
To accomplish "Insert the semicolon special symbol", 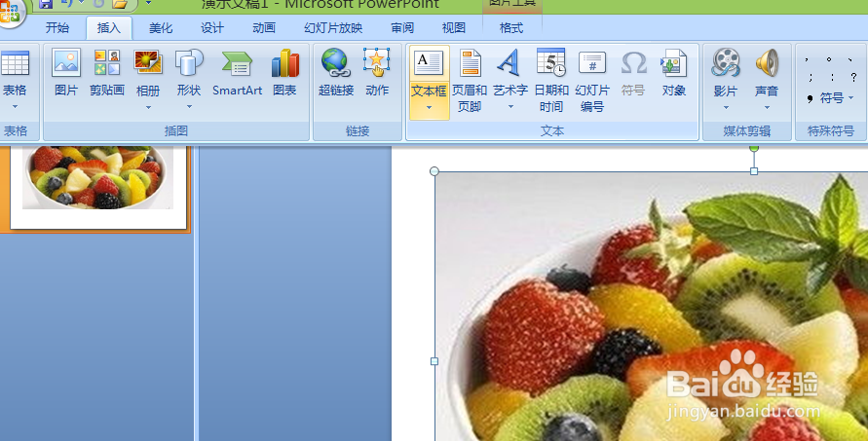I will click(x=810, y=78).
